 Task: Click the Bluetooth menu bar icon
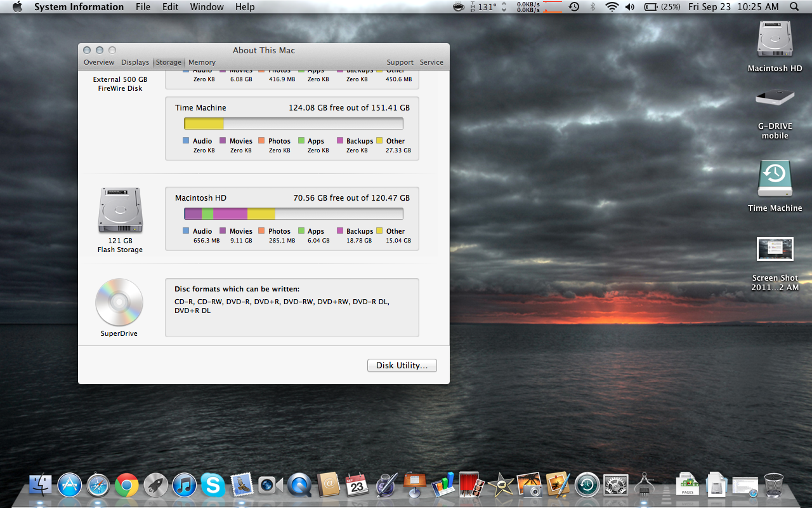593,7
